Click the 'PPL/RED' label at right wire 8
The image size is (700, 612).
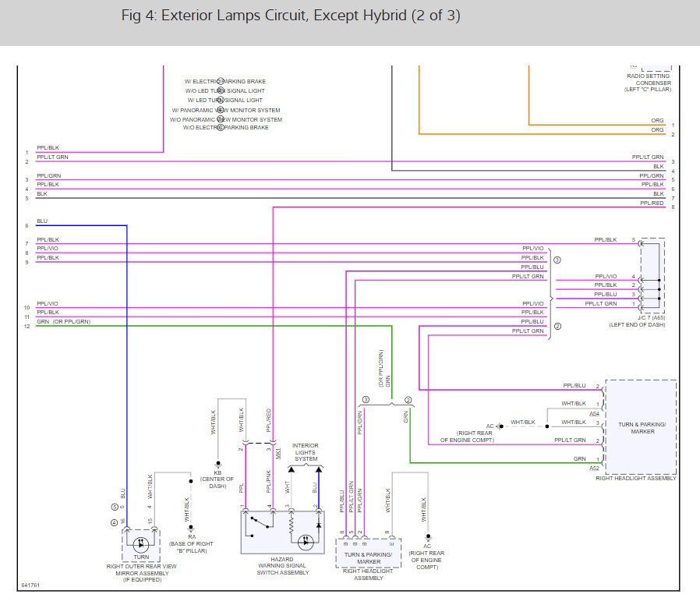tap(652, 203)
